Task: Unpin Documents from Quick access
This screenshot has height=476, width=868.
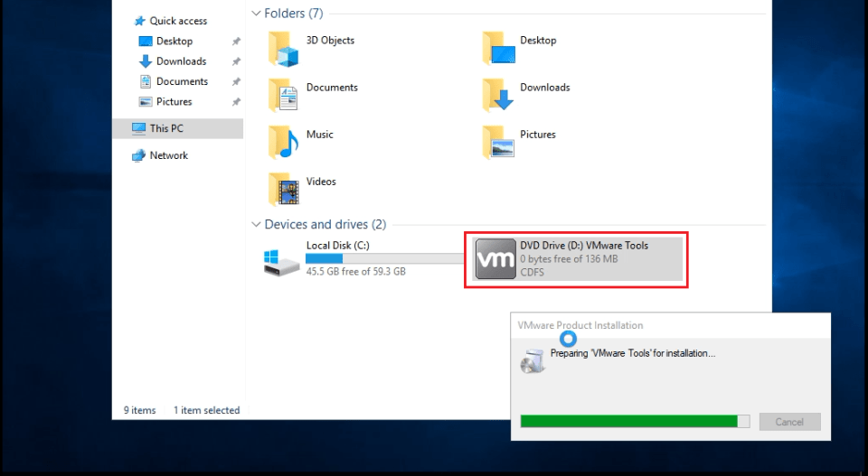Action: click(236, 82)
